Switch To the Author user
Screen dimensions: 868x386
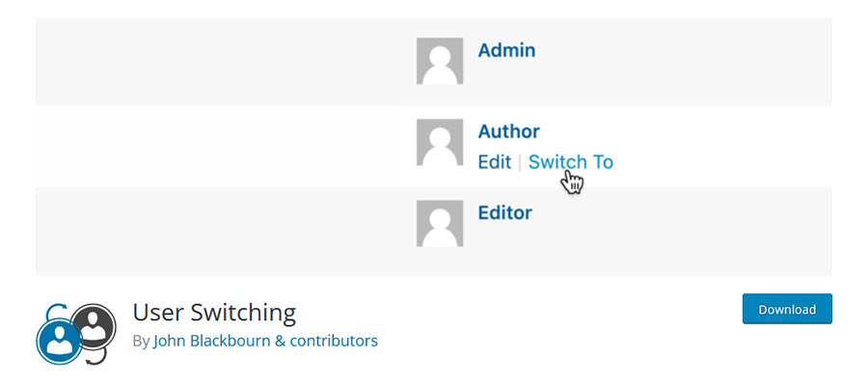(570, 162)
